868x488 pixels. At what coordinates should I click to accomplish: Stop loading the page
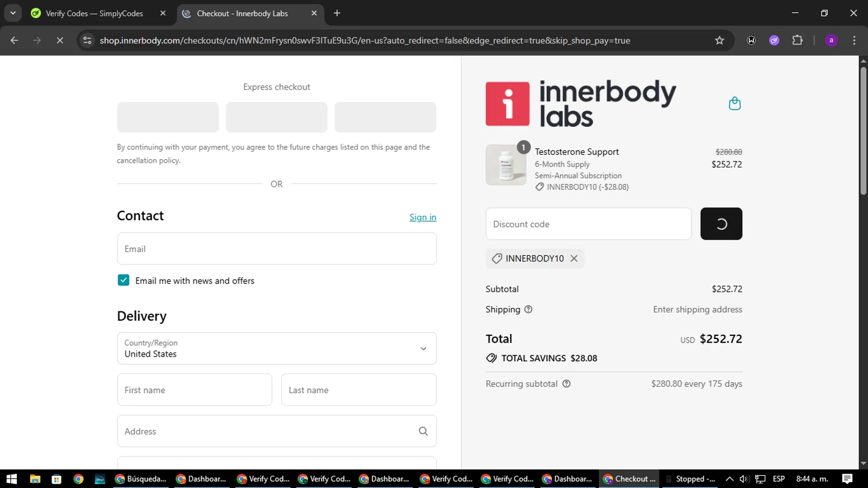click(x=60, y=41)
